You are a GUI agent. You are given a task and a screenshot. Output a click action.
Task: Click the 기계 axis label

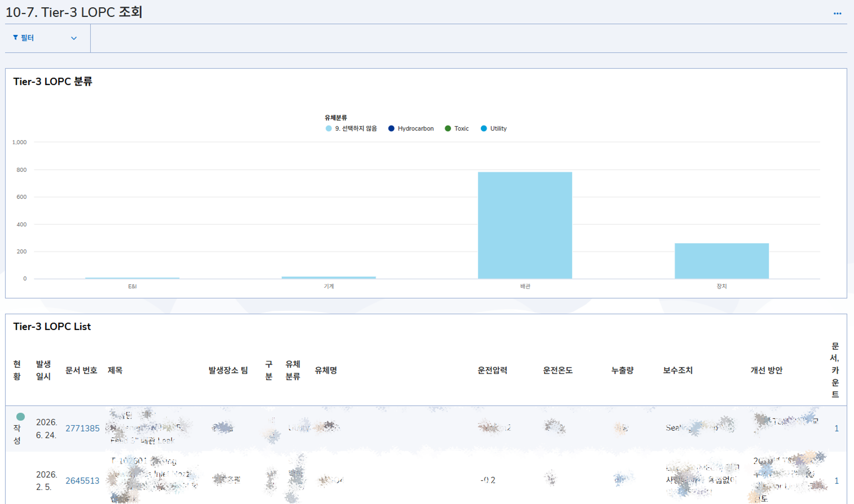pos(329,286)
